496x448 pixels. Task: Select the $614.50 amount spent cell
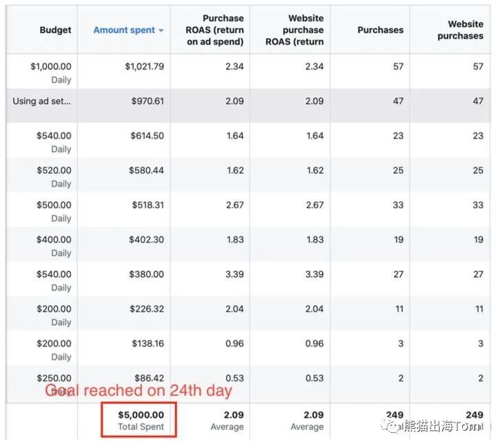147,136
